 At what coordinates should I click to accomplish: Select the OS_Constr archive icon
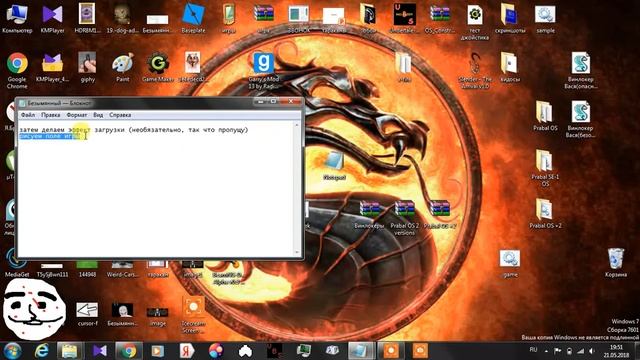pyautogui.click(x=440, y=18)
